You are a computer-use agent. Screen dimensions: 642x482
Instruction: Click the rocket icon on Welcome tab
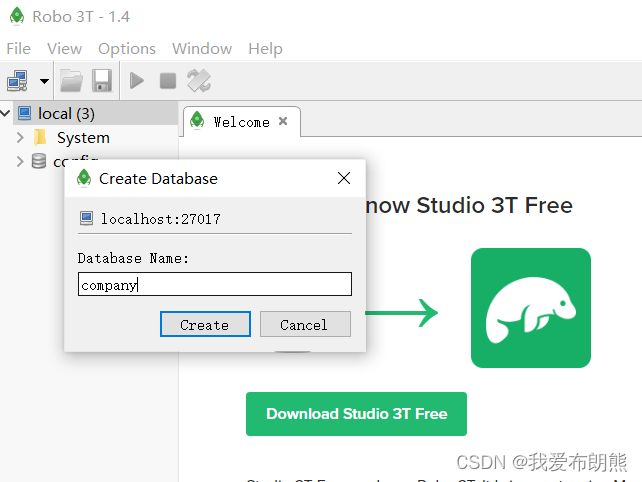tap(197, 120)
